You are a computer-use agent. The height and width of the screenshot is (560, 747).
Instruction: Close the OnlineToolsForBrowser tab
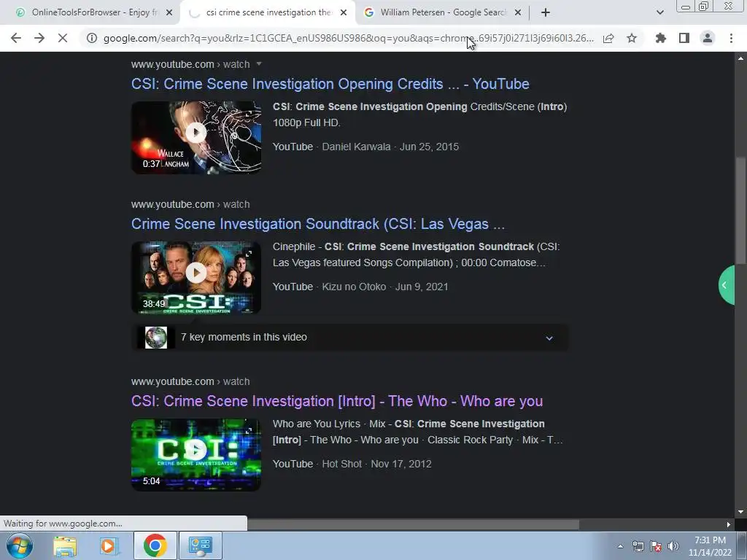point(169,12)
